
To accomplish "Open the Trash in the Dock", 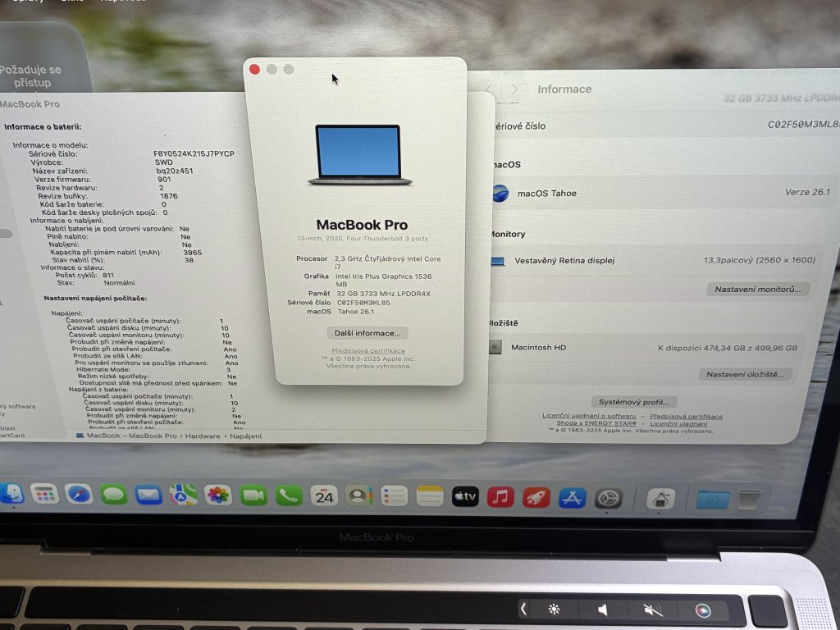I will pos(750,500).
